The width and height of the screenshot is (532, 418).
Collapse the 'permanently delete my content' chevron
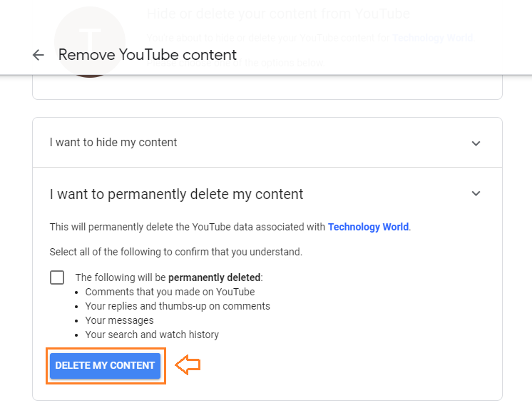tap(476, 193)
